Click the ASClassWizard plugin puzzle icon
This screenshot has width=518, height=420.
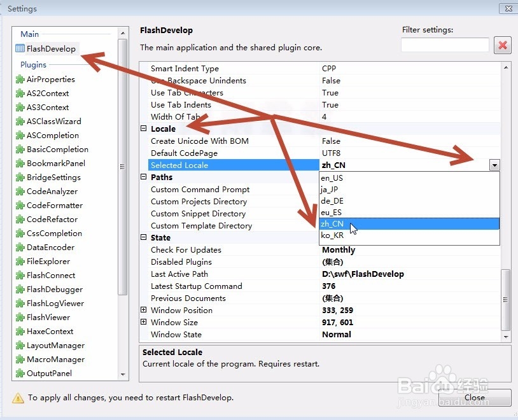[20, 122]
